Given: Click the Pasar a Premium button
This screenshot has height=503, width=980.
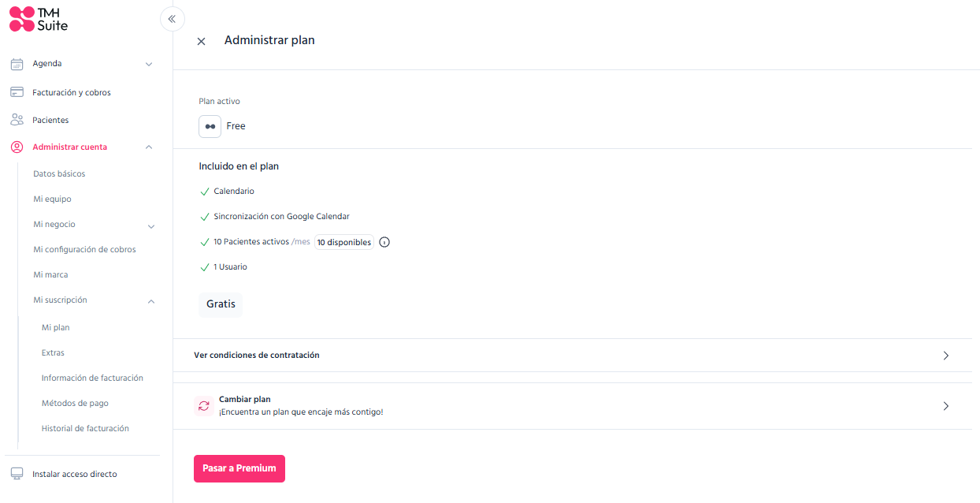Looking at the screenshot, I should (239, 468).
